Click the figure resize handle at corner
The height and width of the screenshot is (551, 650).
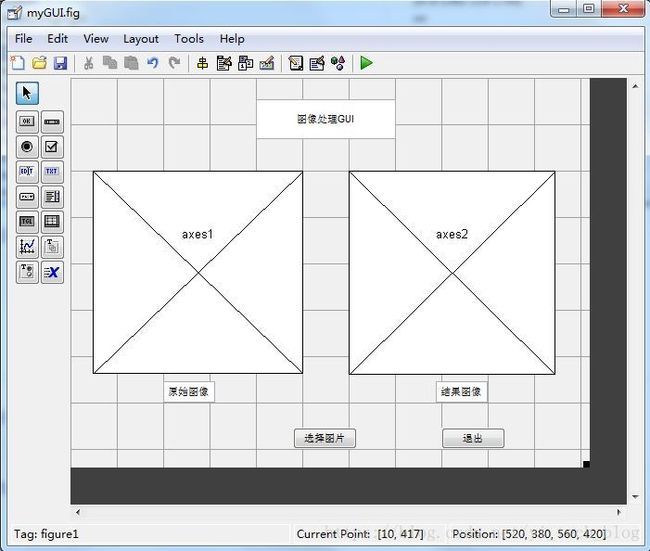click(586, 464)
